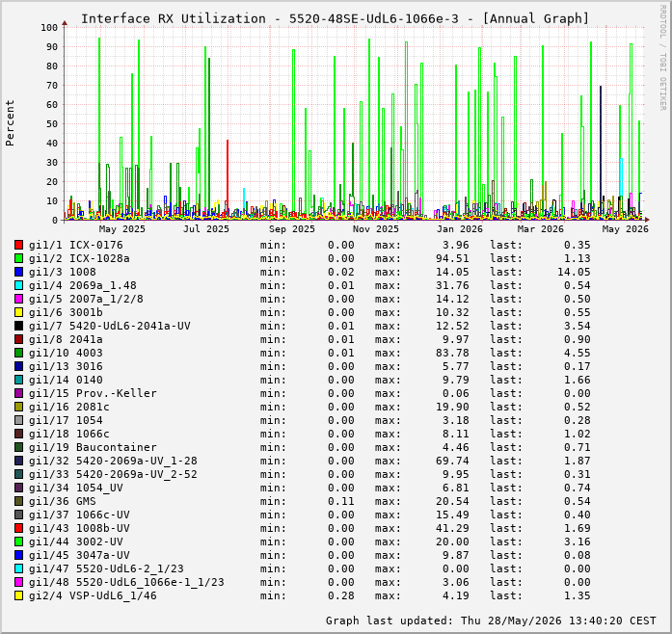
Task: Click the max value 31.76 for gi1/4
Action: 452,285
